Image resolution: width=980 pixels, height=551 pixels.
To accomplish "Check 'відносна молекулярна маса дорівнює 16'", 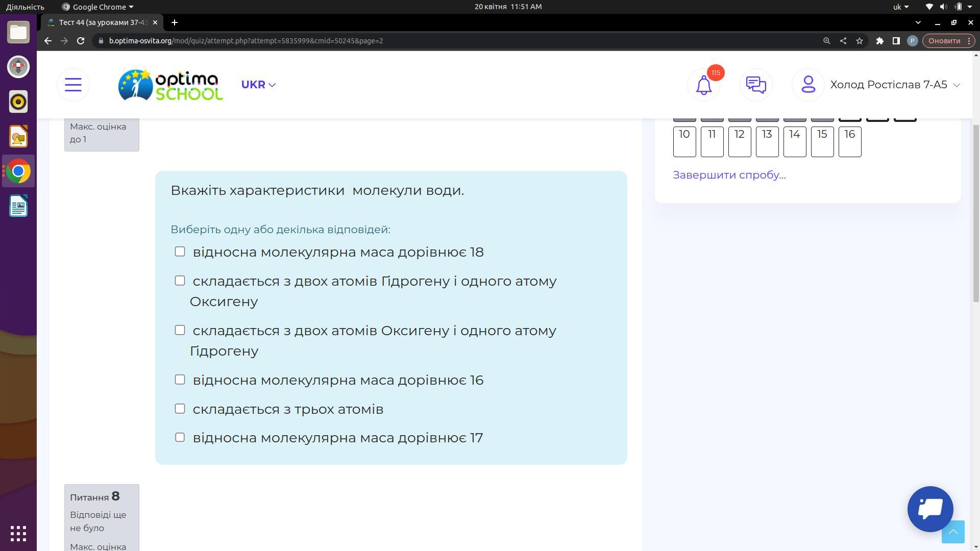I will pos(180,380).
